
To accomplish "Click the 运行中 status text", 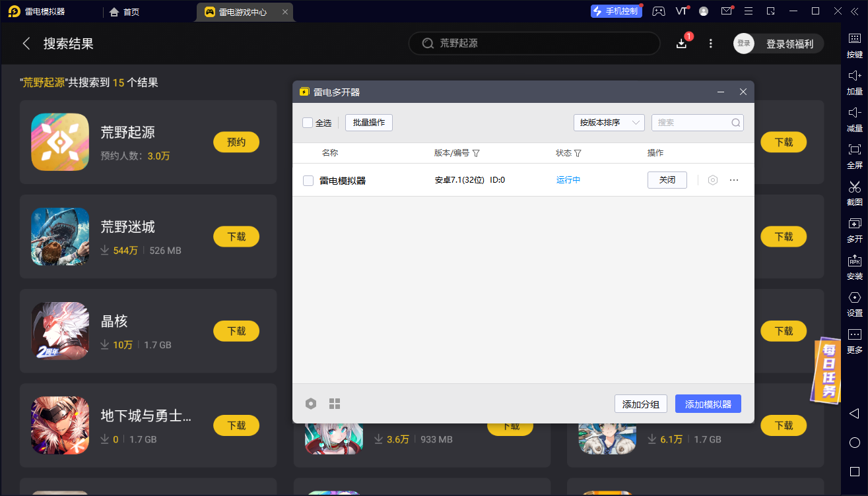I will pyautogui.click(x=568, y=180).
